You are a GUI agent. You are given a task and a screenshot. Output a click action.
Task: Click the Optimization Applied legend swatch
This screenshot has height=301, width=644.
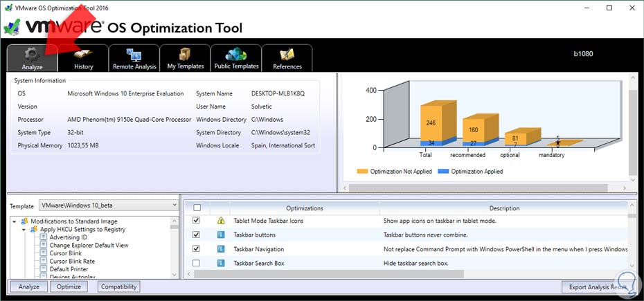pos(443,171)
